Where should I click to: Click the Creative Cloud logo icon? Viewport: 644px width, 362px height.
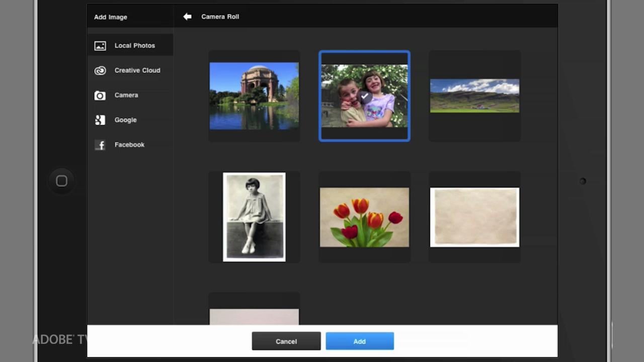click(x=100, y=71)
